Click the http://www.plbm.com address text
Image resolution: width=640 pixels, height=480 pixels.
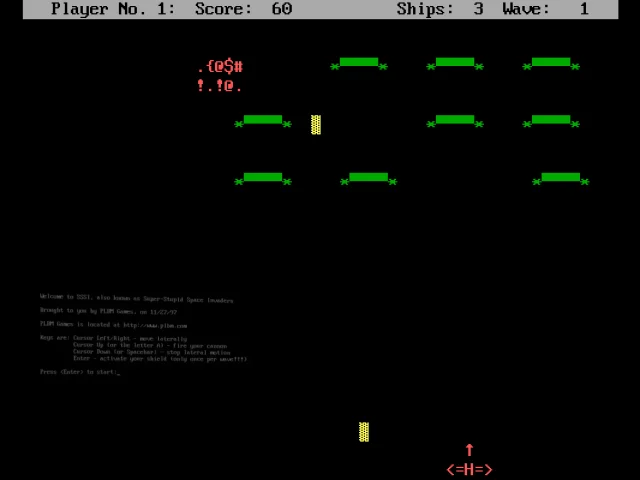pos(155,325)
